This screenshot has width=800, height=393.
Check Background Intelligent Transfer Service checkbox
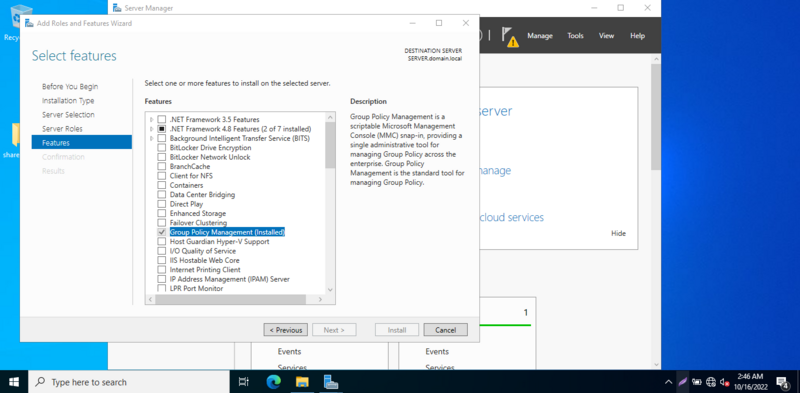point(162,138)
